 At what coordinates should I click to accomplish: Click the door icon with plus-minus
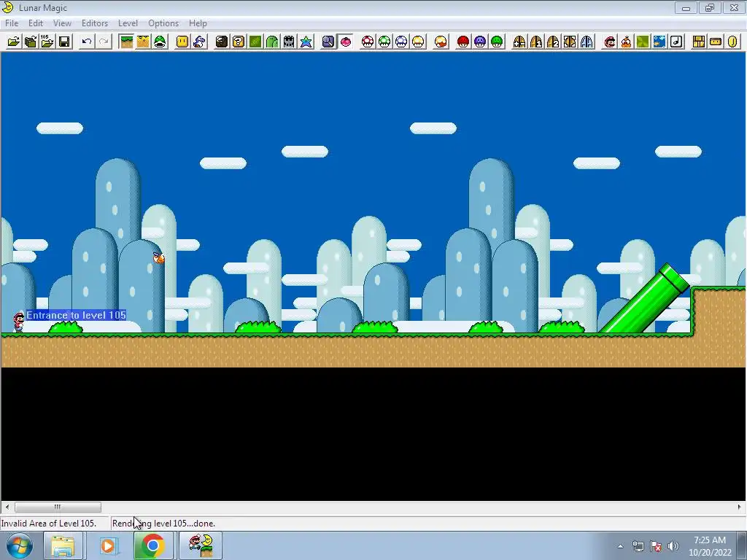coord(519,42)
